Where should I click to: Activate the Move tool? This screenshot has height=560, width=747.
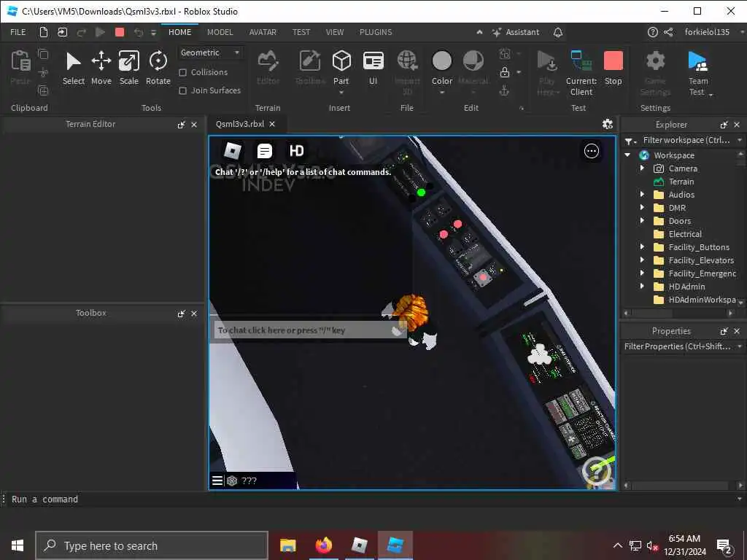click(101, 68)
